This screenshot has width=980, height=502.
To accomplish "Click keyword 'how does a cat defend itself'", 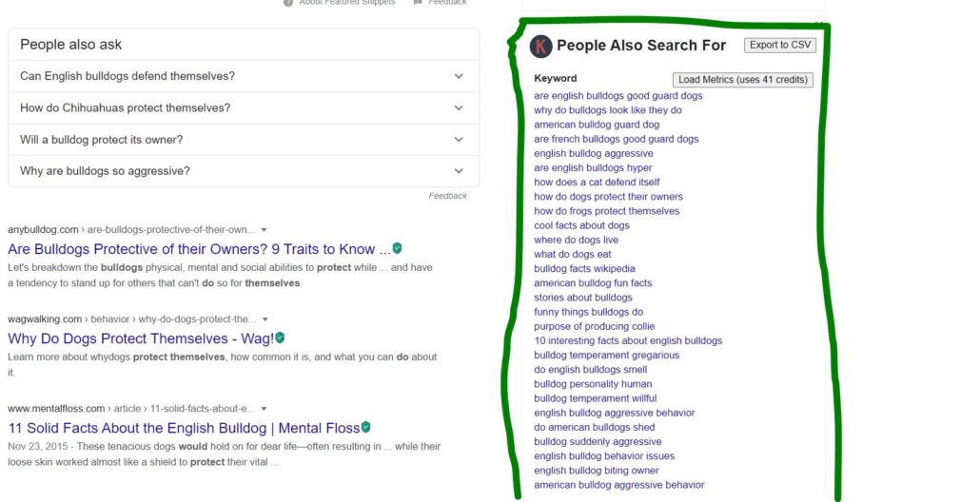I will tap(597, 183).
